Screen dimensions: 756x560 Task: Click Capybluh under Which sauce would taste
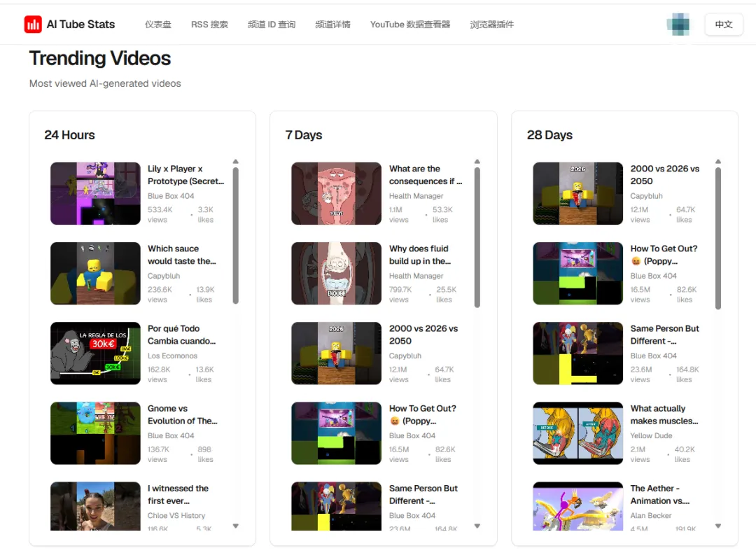coord(163,276)
